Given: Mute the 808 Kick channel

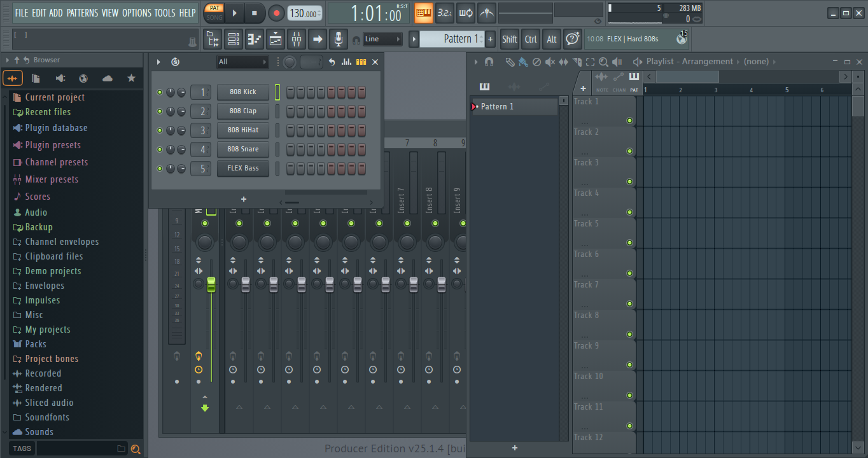Looking at the screenshot, I should [160, 92].
